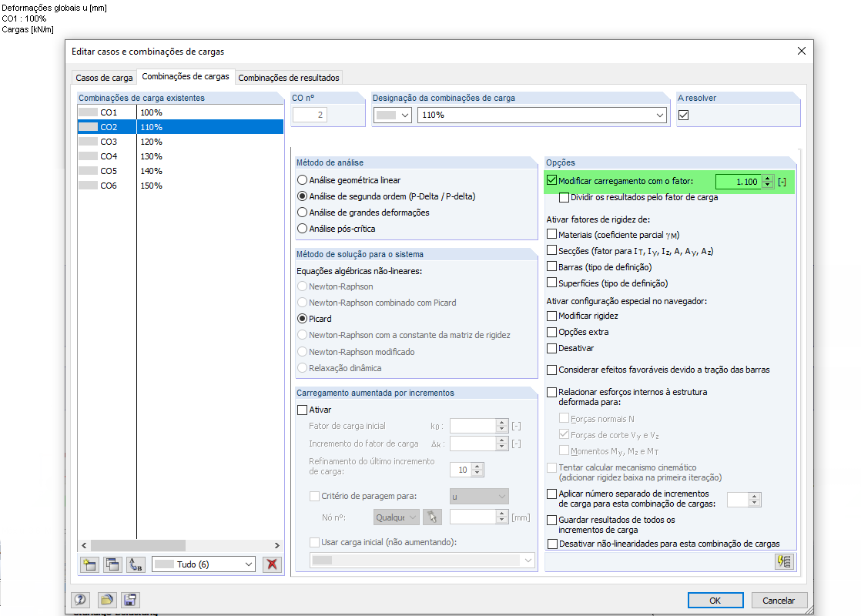Select Análise de segunda ordem (P-Delta)
861x616 pixels.
pyautogui.click(x=302, y=196)
